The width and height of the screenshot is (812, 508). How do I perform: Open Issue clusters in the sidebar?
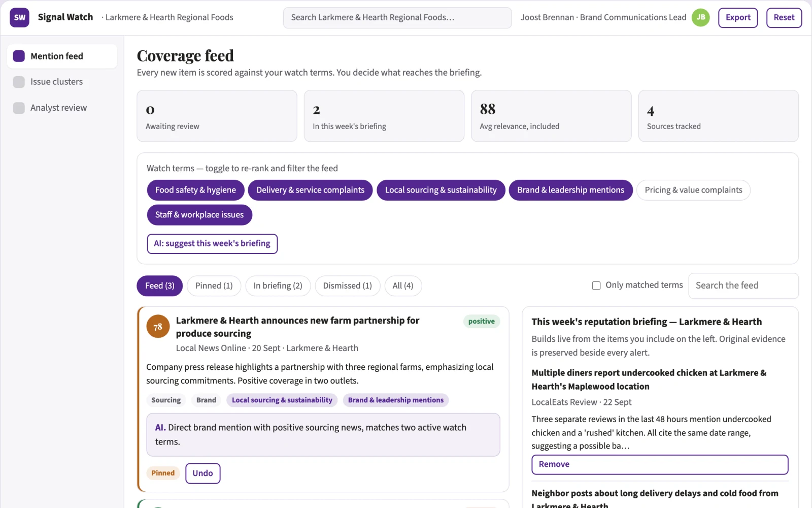[x=62, y=82]
